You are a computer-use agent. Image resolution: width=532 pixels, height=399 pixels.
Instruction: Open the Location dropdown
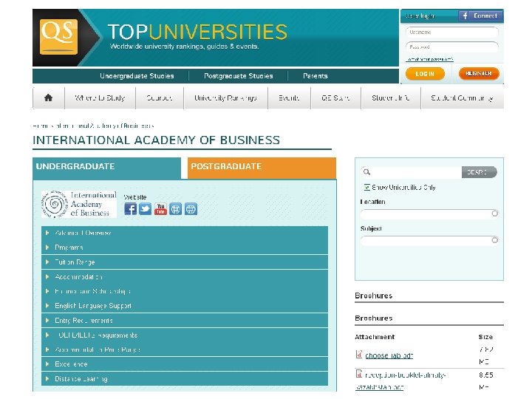click(429, 214)
